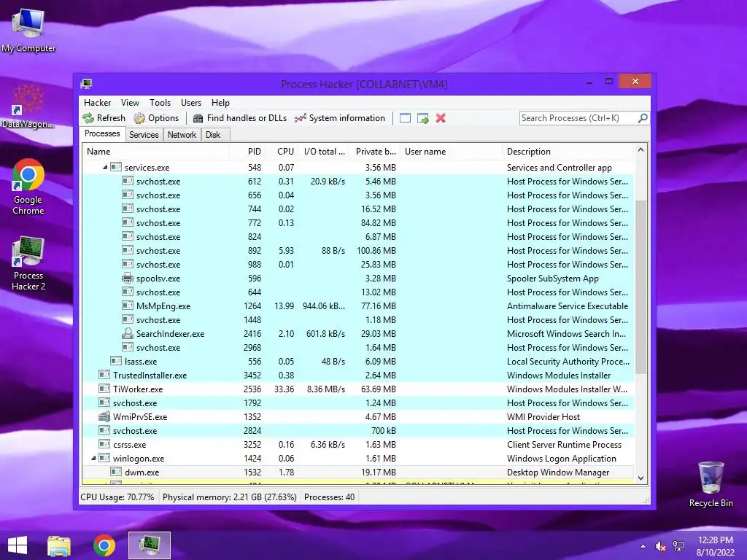Click the search magnifier icon
747x560 pixels.
[x=643, y=117]
